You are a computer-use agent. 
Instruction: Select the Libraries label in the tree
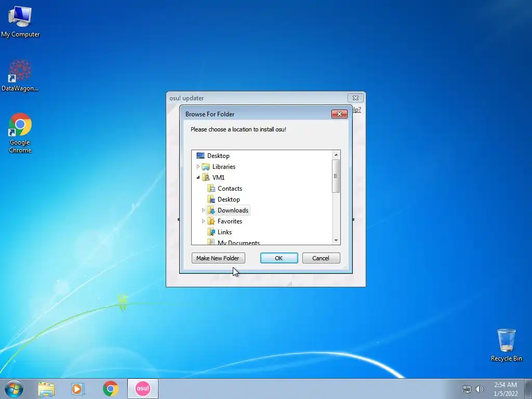223,167
